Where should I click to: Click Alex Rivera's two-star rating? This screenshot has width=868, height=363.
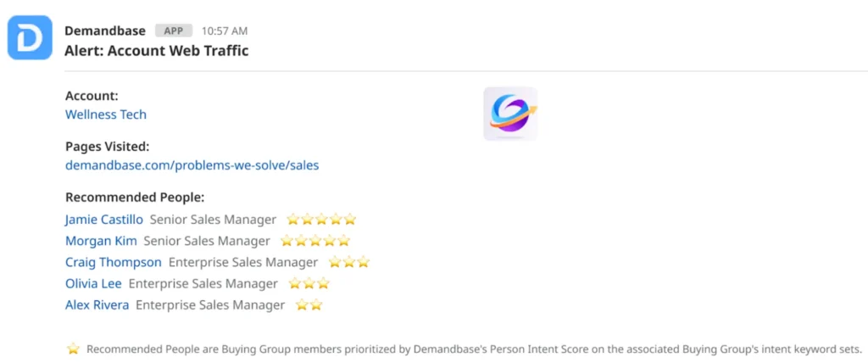tap(309, 304)
